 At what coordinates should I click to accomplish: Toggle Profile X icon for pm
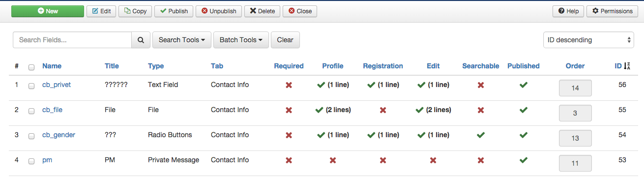(x=333, y=160)
